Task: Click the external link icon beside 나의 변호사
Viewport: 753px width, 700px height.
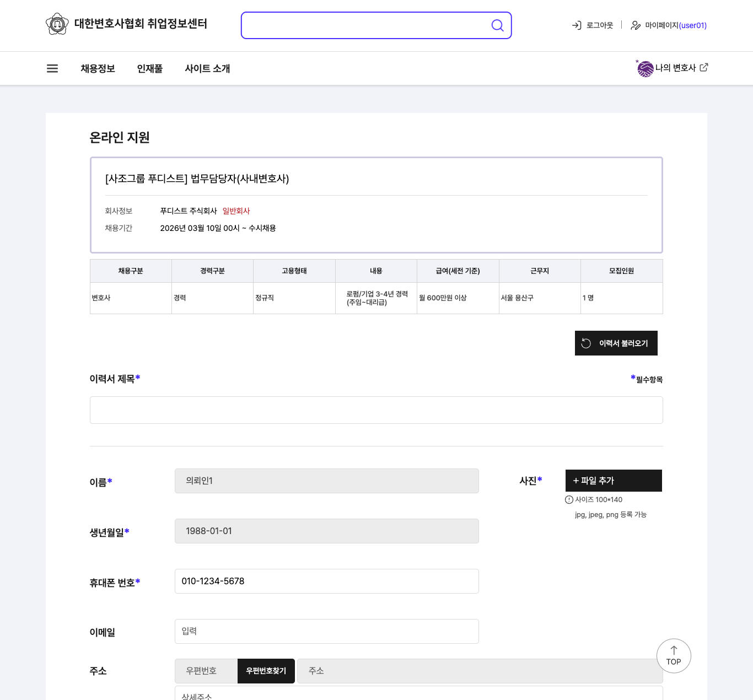Action: (x=704, y=67)
